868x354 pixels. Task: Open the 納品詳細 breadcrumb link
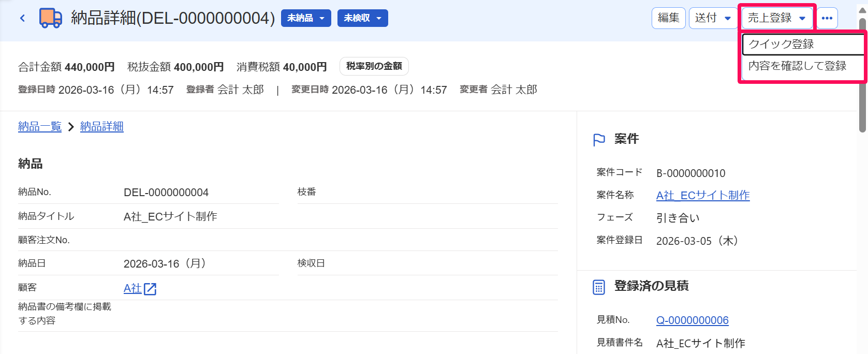coord(102,127)
